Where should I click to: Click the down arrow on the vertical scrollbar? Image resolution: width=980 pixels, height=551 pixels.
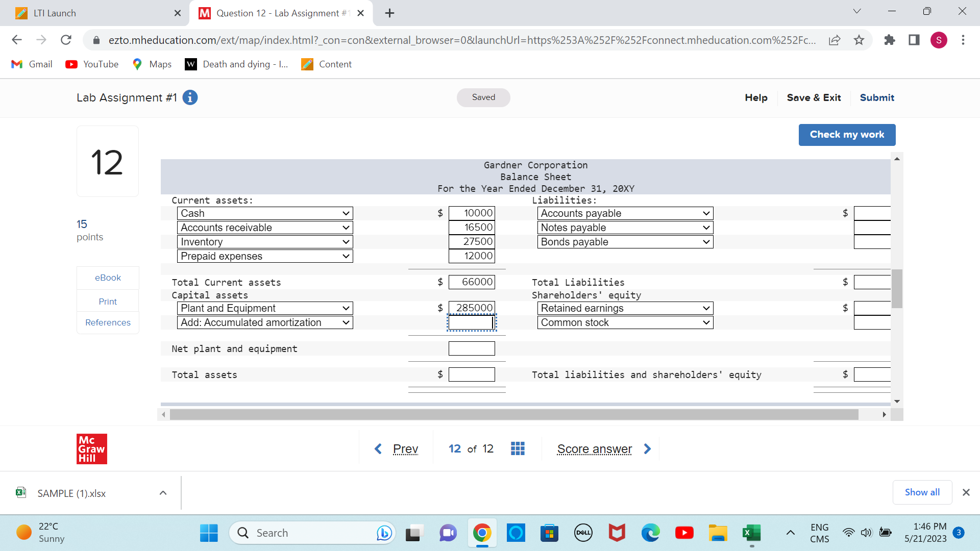coord(897,402)
